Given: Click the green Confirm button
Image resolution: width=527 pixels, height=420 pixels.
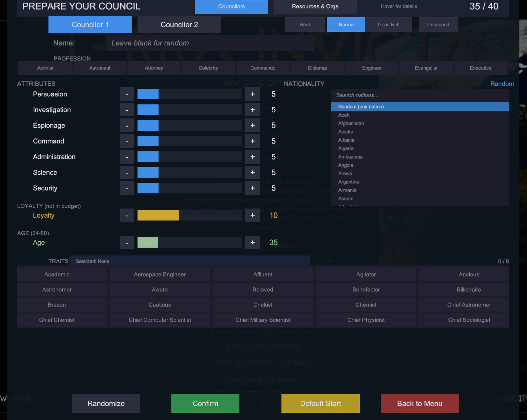Looking at the screenshot, I should click(x=205, y=403).
